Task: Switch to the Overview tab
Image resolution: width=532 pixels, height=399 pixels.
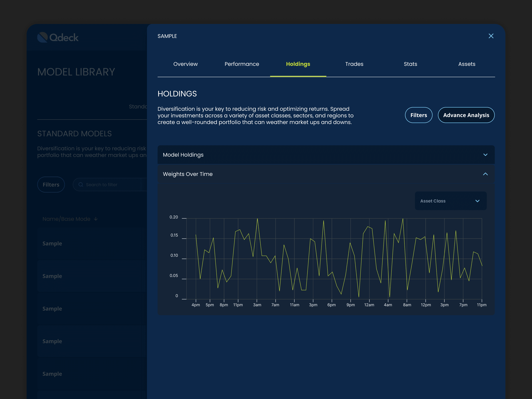Action: click(185, 64)
